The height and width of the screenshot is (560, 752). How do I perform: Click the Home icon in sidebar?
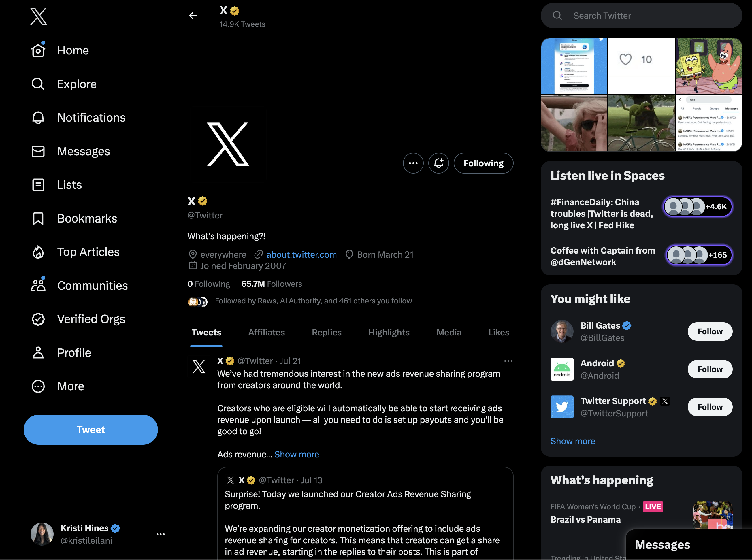[38, 50]
